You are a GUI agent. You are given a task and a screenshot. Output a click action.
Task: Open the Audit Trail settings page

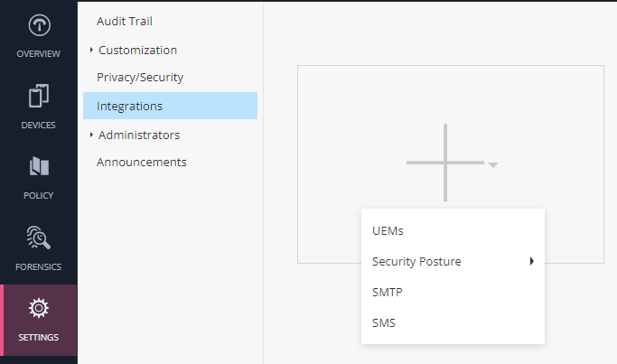click(x=125, y=22)
